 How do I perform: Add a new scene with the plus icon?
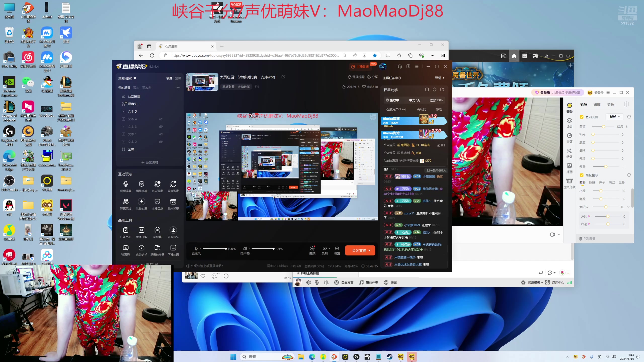(x=178, y=88)
